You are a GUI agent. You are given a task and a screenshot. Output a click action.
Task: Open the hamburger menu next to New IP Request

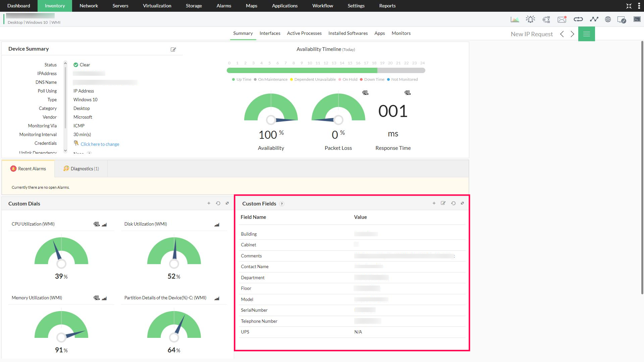tap(586, 34)
